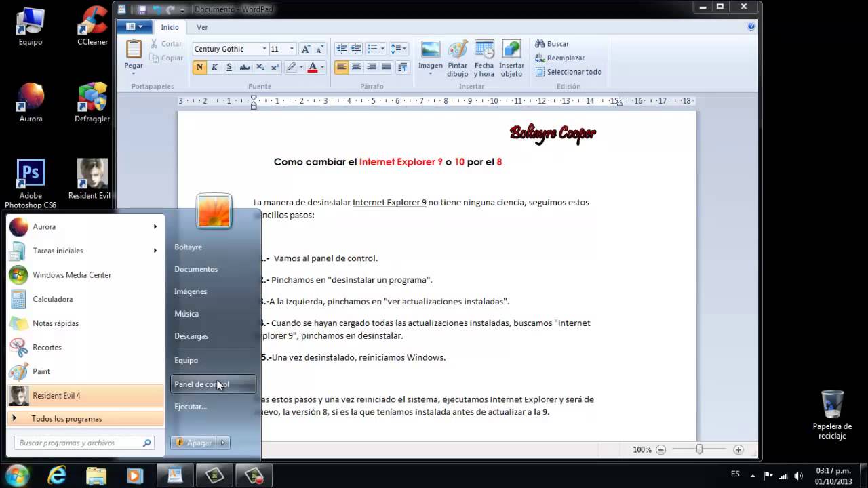
Task: Launch Paint from Start menu
Action: 85,371
